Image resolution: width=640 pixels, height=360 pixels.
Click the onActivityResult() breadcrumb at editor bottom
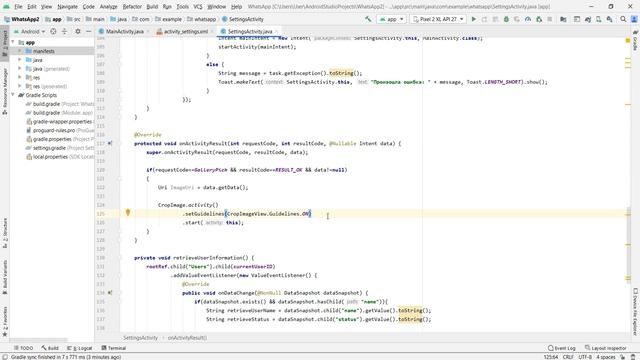[187, 338]
